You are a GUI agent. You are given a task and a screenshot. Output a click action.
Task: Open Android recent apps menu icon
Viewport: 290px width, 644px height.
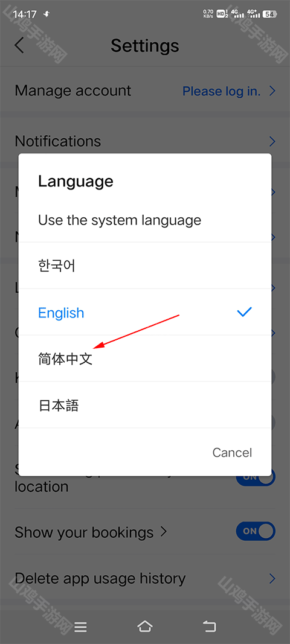click(x=80, y=626)
